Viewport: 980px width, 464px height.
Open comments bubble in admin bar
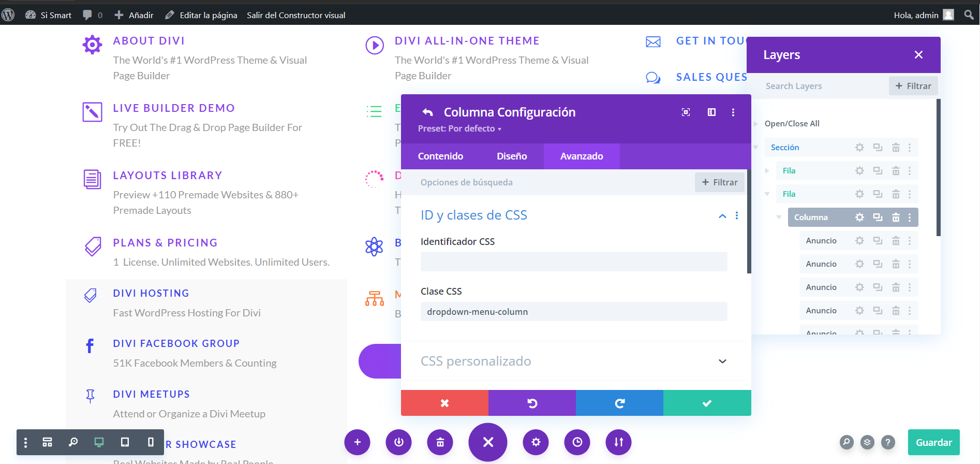(x=92, y=15)
